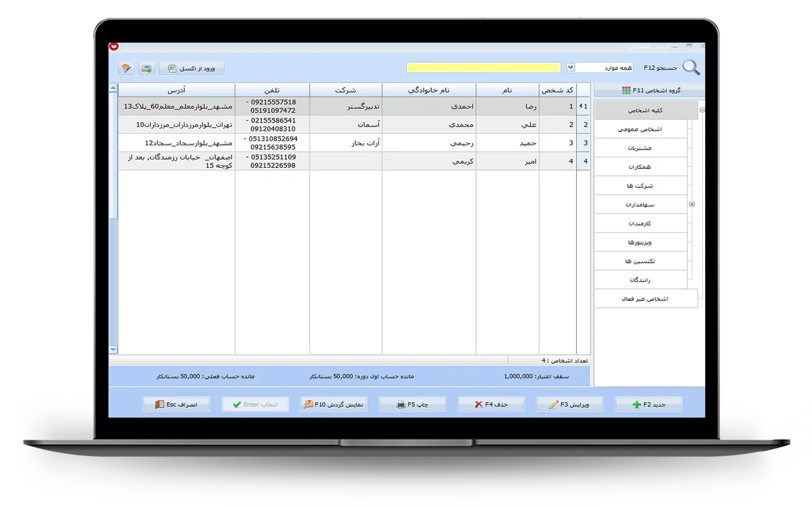Click the edit F3 pencil button (ویرایش)
The height and width of the screenshot is (506, 812).
click(x=569, y=404)
